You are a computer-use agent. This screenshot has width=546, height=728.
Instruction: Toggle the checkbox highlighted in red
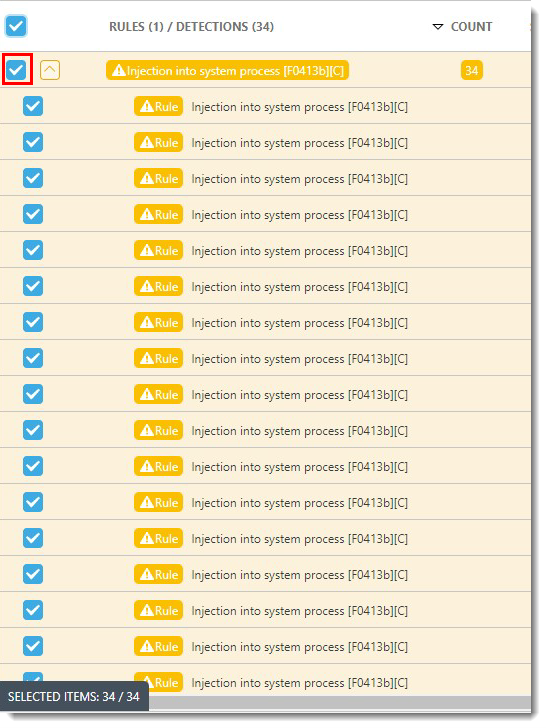[x=17, y=70]
